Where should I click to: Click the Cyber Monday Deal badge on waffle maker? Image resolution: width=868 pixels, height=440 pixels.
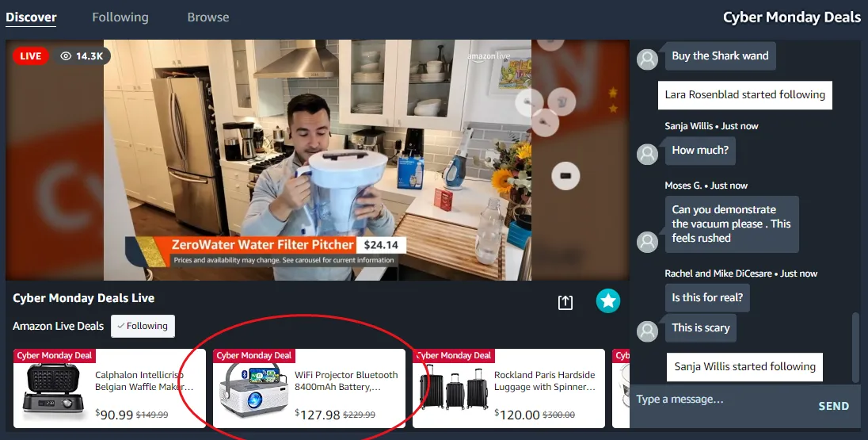[x=54, y=356]
